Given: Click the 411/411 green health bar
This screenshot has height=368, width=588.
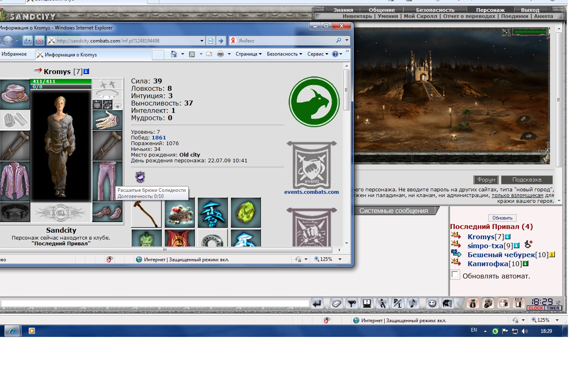Looking at the screenshot, I should click(61, 81).
